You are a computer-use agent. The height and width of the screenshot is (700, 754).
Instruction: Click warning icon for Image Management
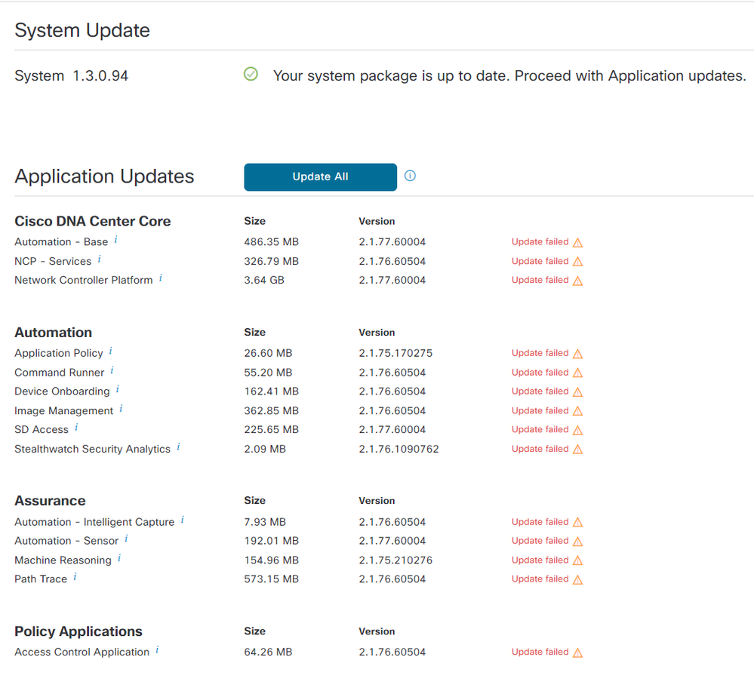[578, 411]
